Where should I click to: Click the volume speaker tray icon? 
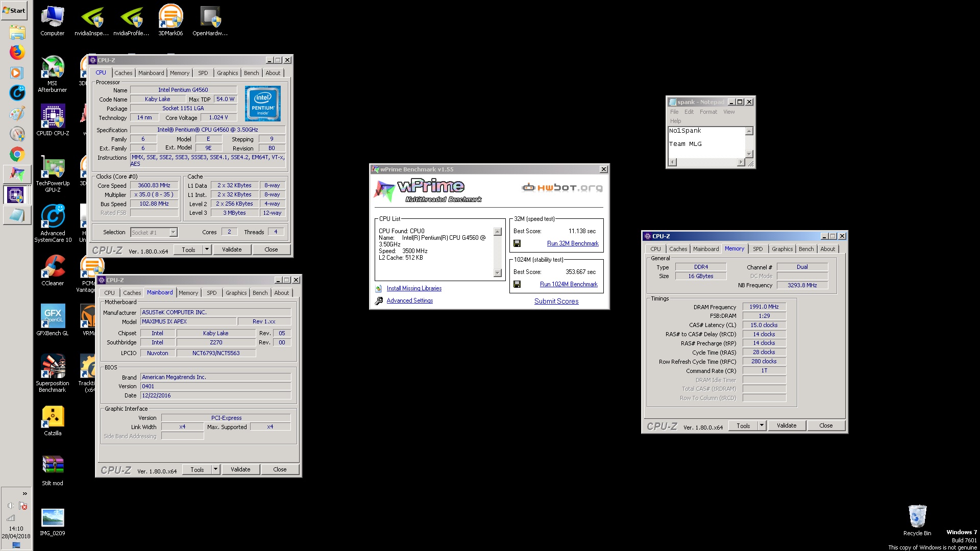[11, 506]
